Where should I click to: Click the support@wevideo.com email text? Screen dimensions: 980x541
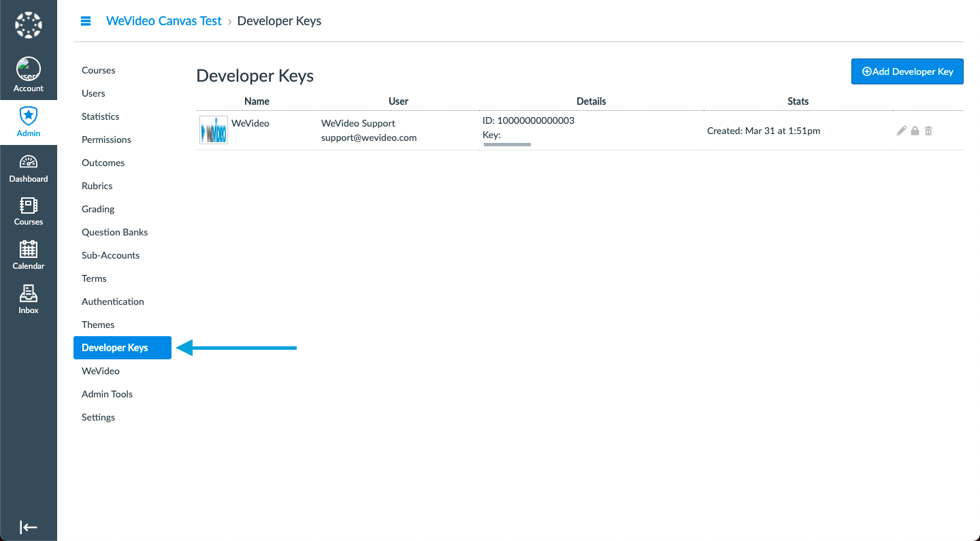(x=369, y=137)
